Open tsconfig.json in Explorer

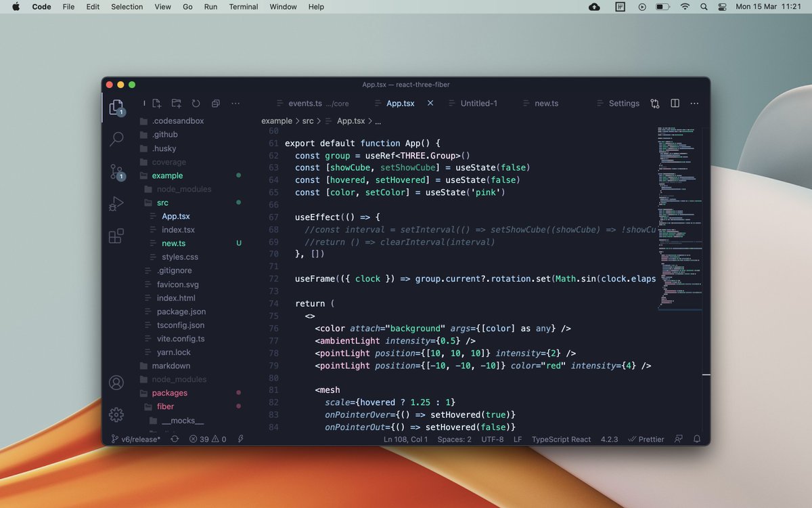tap(181, 325)
